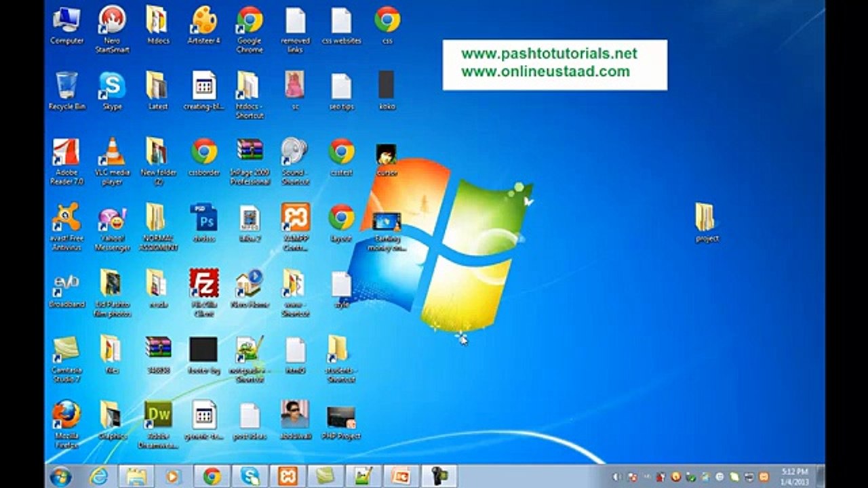This screenshot has width=868, height=488.
Task: Open the New folder (2) icon
Action: point(158,162)
